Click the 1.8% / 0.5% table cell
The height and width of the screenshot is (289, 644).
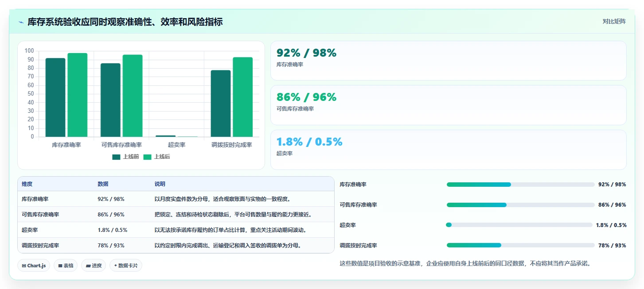(113, 230)
